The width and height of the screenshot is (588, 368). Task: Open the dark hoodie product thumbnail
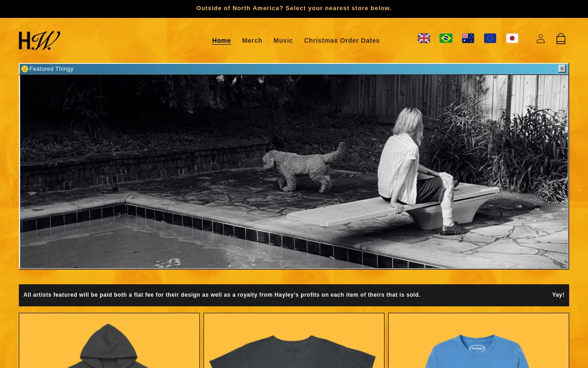[x=109, y=340]
